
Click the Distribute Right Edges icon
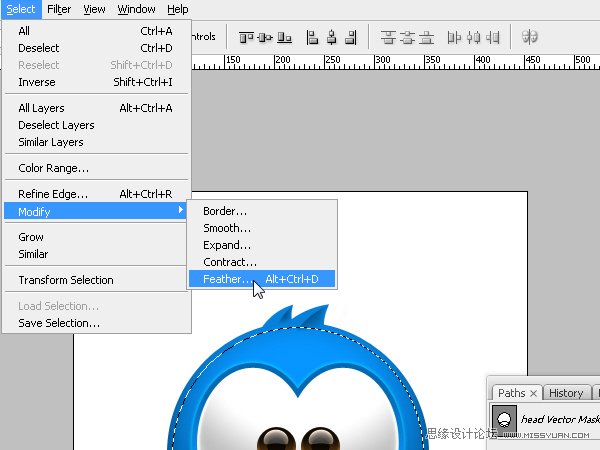click(x=492, y=37)
